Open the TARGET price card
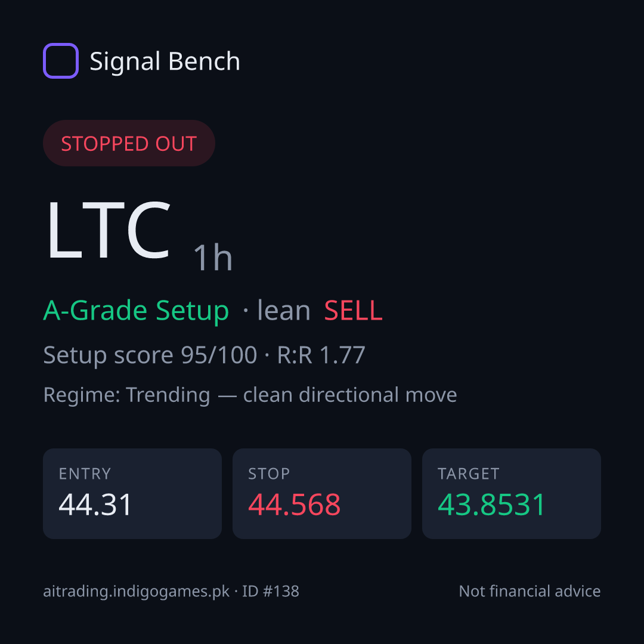This screenshot has width=644, height=644. pos(512,494)
